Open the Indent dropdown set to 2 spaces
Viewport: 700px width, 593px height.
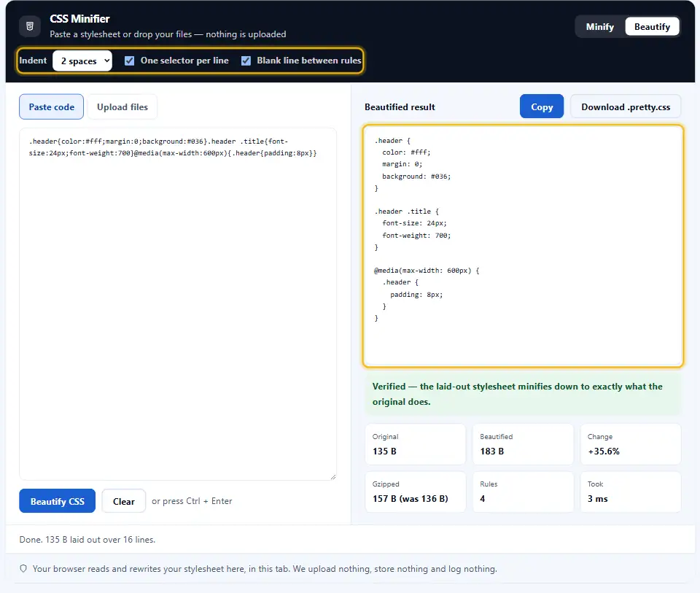click(x=82, y=61)
